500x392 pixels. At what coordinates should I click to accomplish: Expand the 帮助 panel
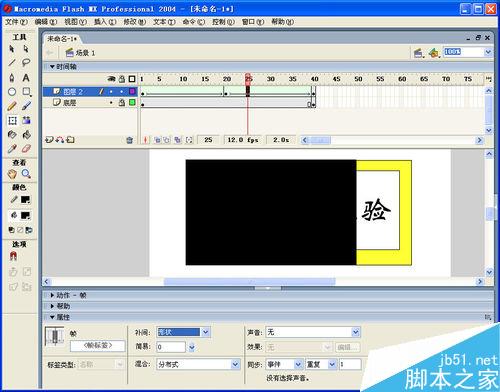[x=52, y=306]
